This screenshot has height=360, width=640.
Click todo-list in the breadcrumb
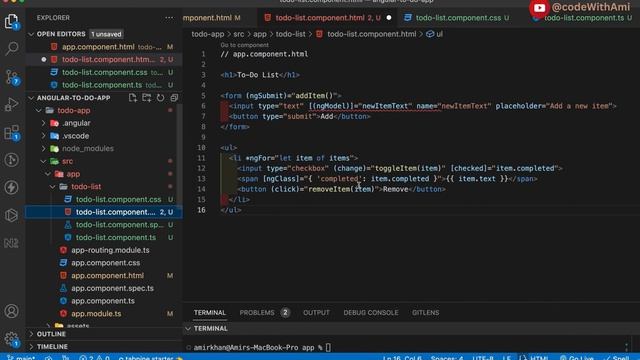290,34
